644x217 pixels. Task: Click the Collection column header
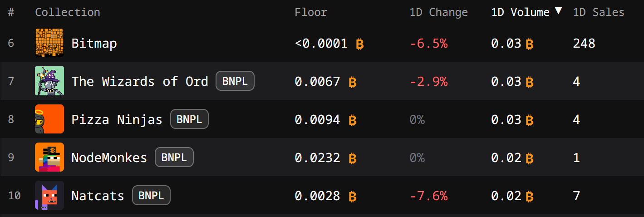pos(68,12)
